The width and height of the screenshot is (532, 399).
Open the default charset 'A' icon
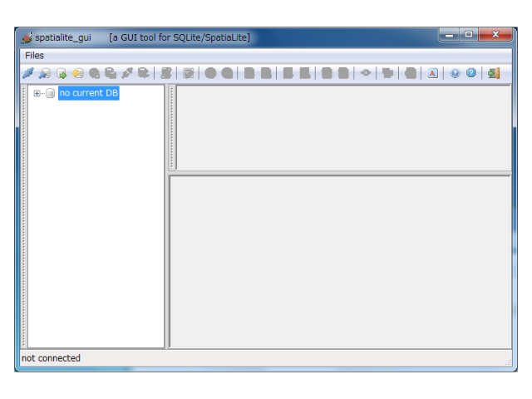click(x=432, y=73)
